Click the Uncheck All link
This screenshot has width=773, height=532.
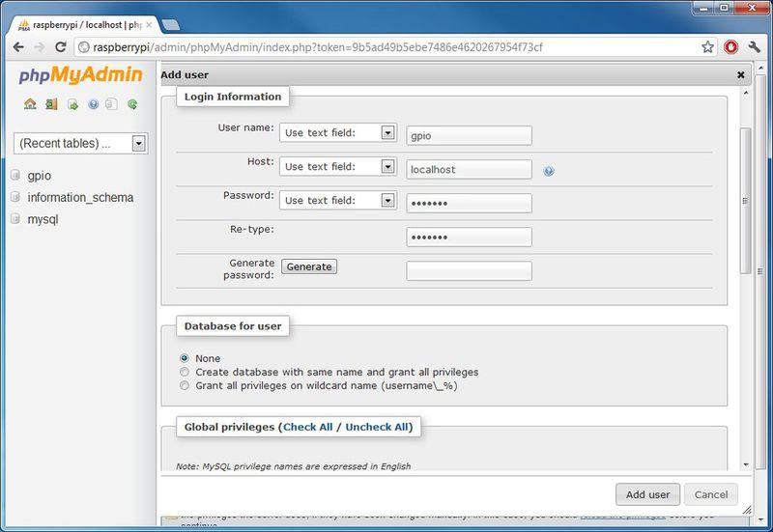[x=377, y=427]
